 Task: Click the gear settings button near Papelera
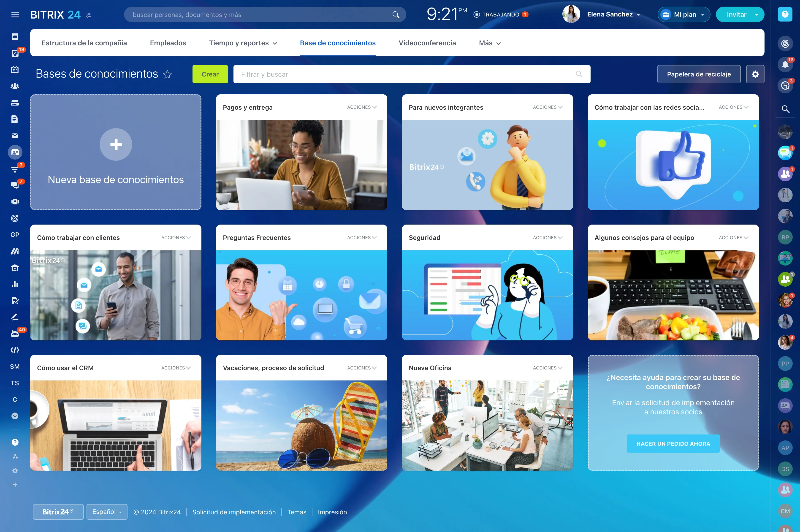click(x=755, y=74)
